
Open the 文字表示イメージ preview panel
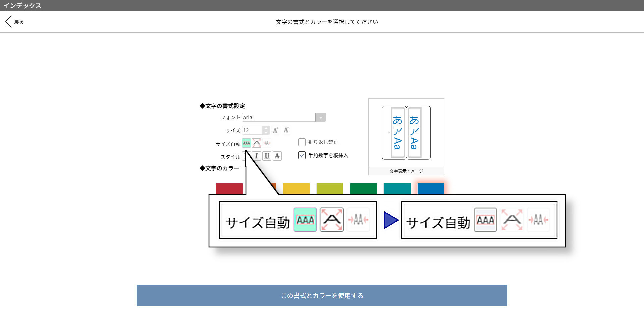[x=406, y=171]
